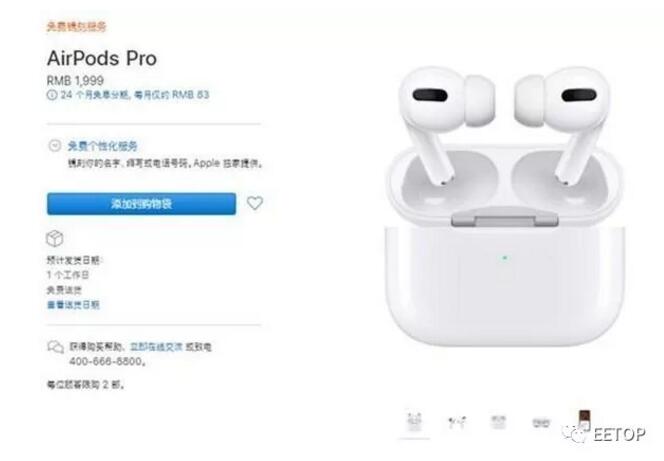Open the blue free personalization service link
664x461 pixels.
pyautogui.click(x=103, y=146)
